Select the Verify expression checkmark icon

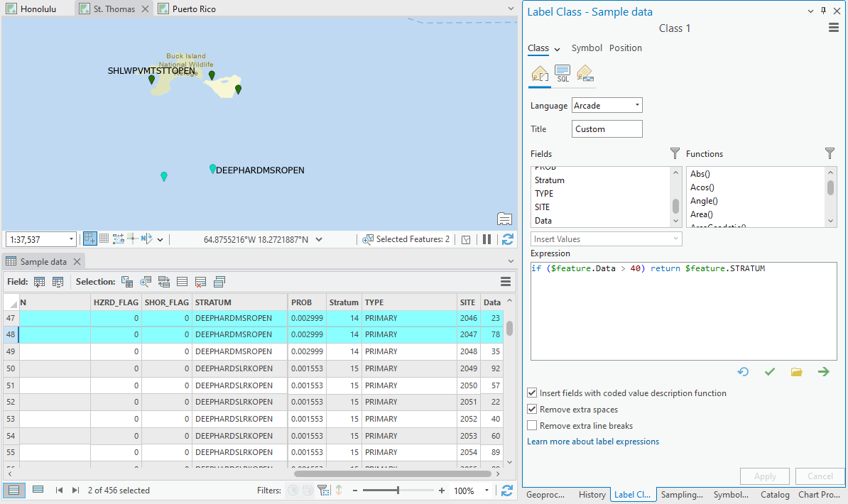pos(770,371)
